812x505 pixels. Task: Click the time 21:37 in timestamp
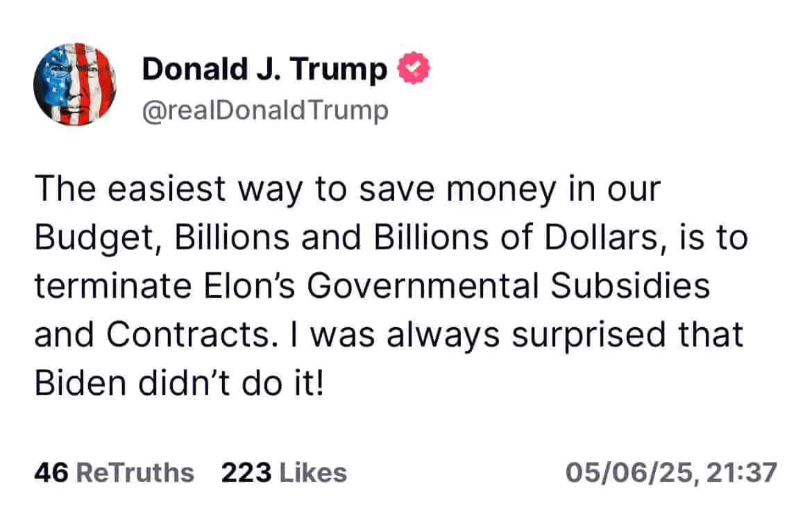click(x=741, y=472)
